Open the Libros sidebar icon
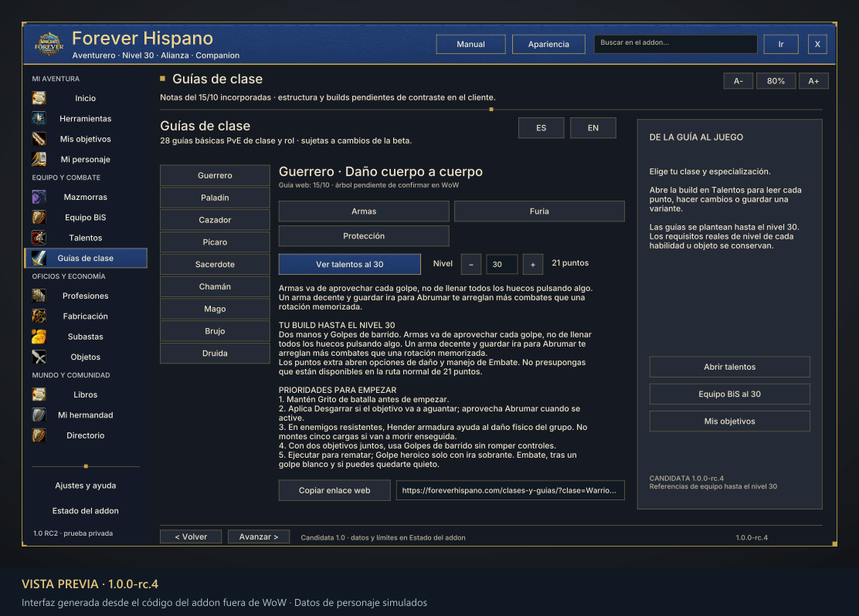The image size is (859, 616). coord(39,394)
